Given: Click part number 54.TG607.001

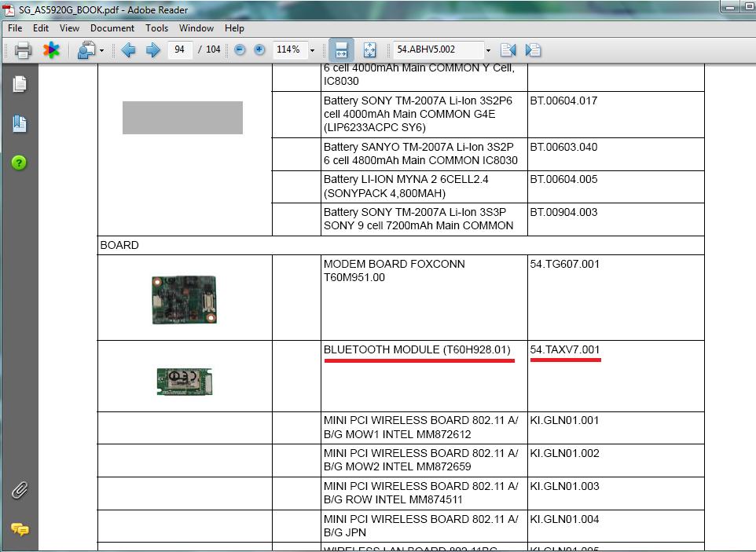Looking at the screenshot, I should (x=564, y=264).
